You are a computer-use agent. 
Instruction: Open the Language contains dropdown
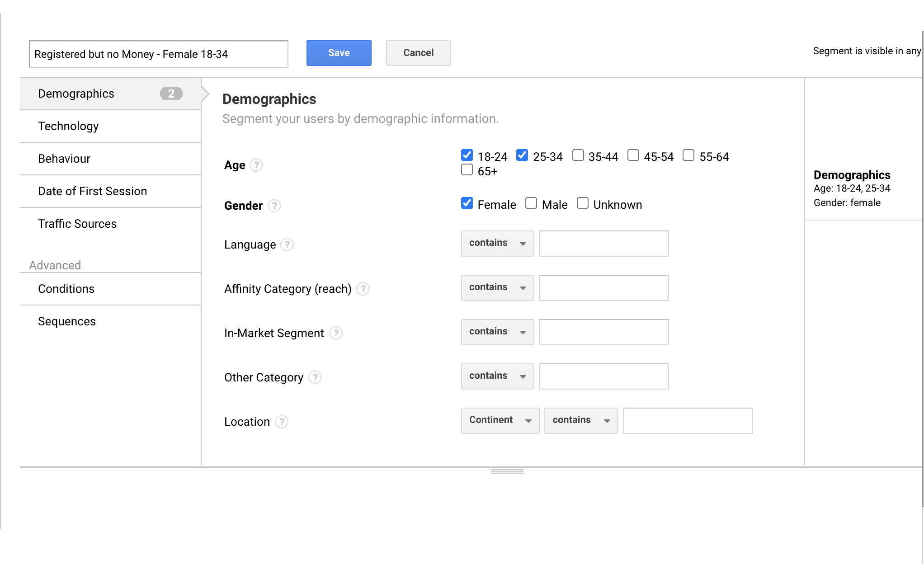(x=497, y=244)
